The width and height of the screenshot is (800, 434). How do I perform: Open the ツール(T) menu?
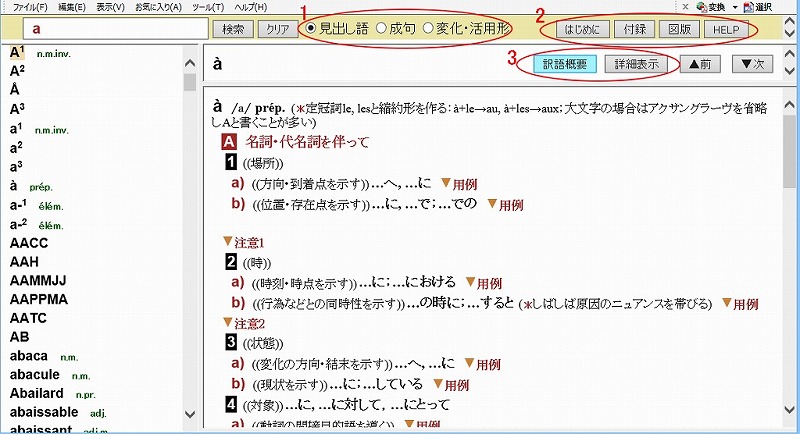[x=208, y=7]
